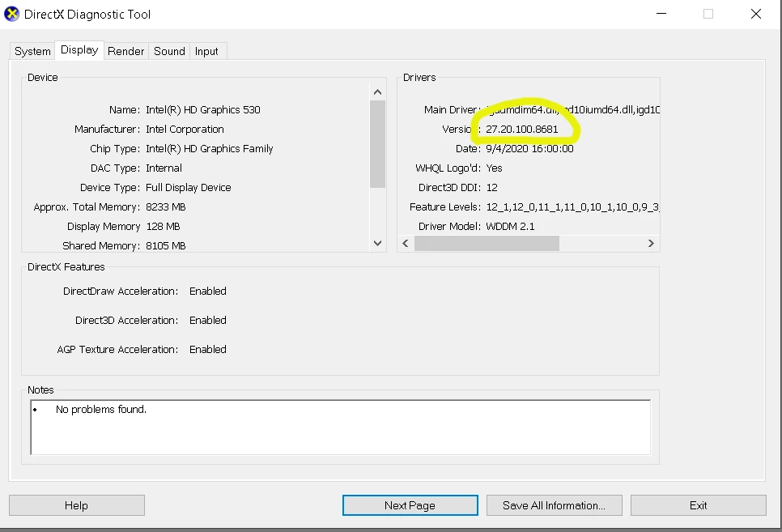Close the DirectX Diagnostic Tool window
Screen dimensions: 782x532
pos(756,14)
